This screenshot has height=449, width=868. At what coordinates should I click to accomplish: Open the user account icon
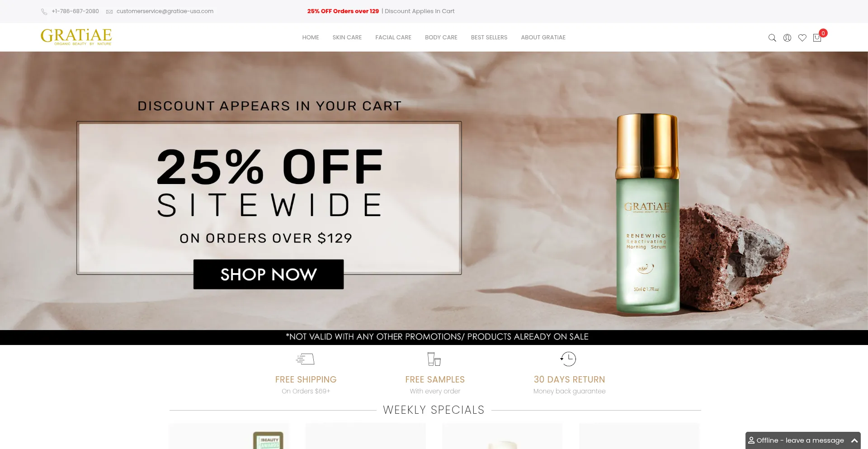point(787,38)
